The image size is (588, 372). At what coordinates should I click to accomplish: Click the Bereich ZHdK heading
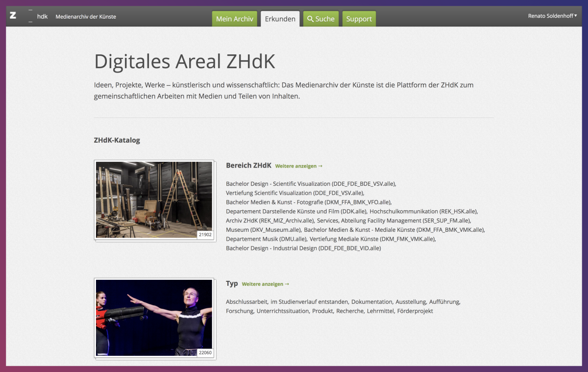pyautogui.click(x=248, y=166)
